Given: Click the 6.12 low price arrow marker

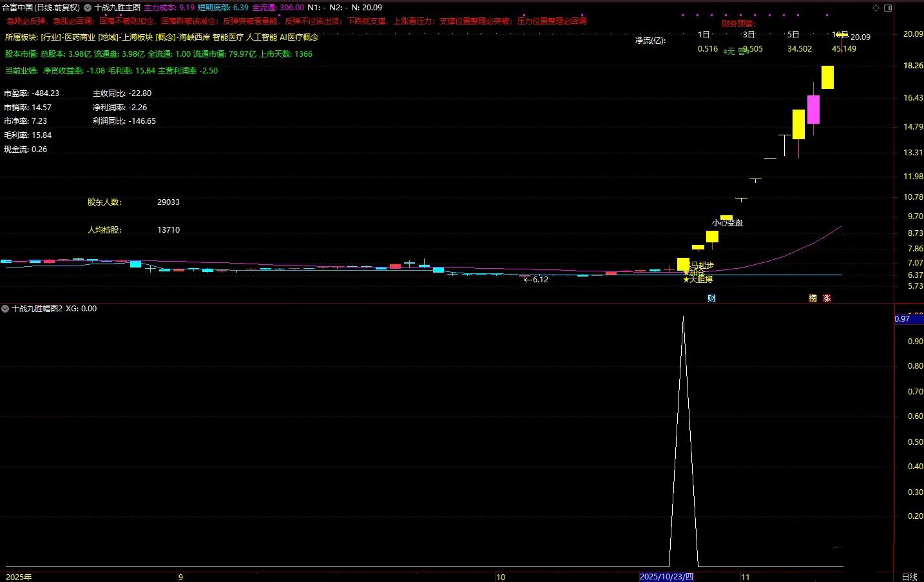Looking at the screenshot, I should pos(536,280).
